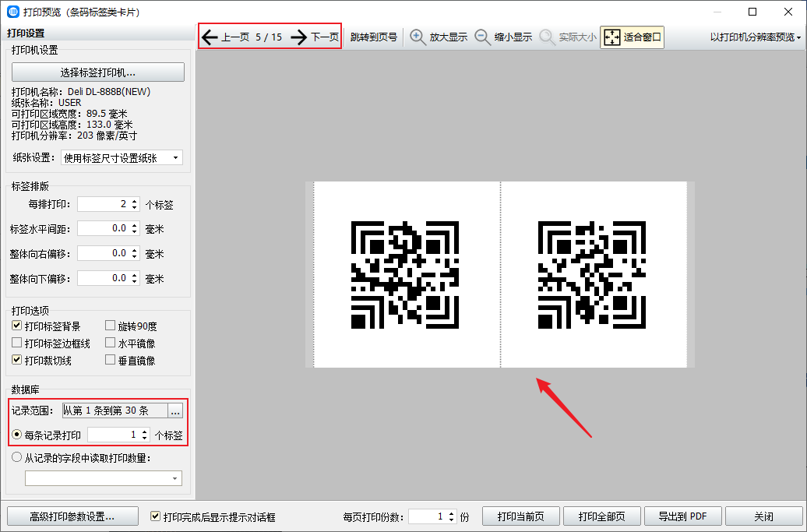
Task: Uncheck print label background checkbox
Action: [17, 325]
